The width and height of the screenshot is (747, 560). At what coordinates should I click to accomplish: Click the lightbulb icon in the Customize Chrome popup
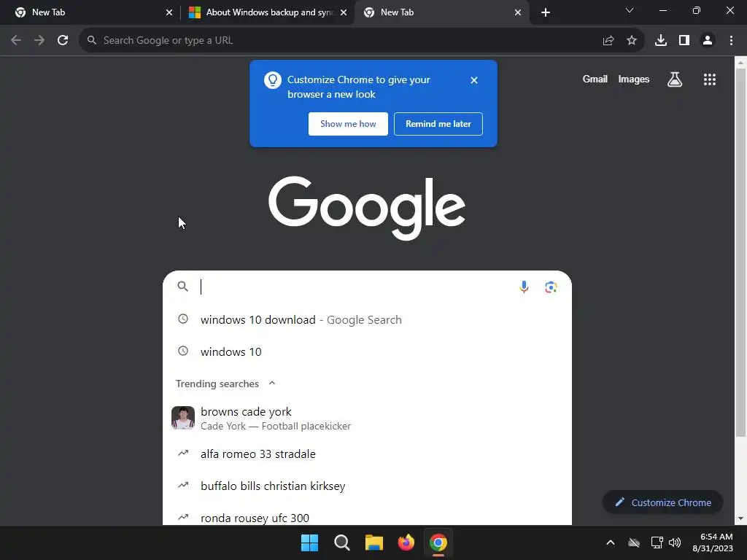point(273,80)
